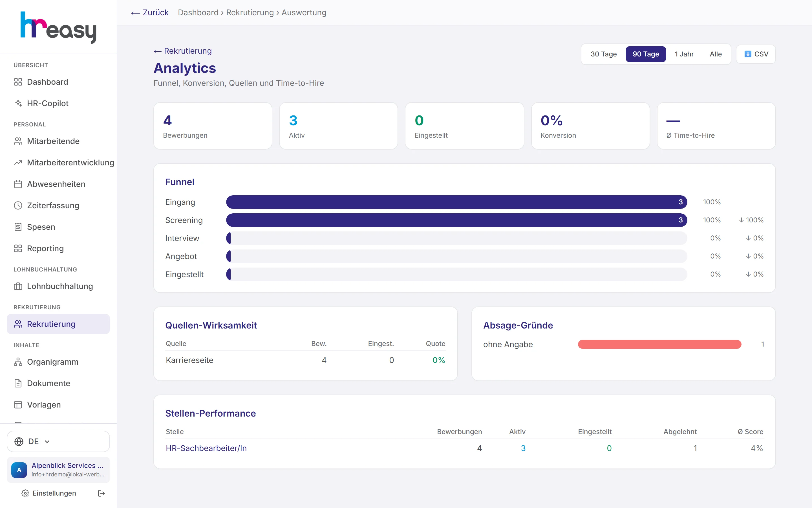Click the Screening funnel bar
The image size is (812, 508).
(457, 220)
